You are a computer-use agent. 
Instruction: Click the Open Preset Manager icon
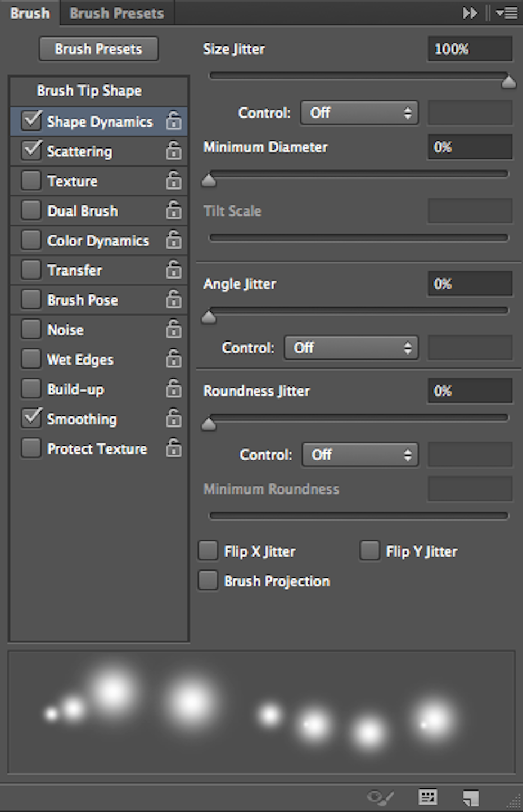[x=428, y=796]
